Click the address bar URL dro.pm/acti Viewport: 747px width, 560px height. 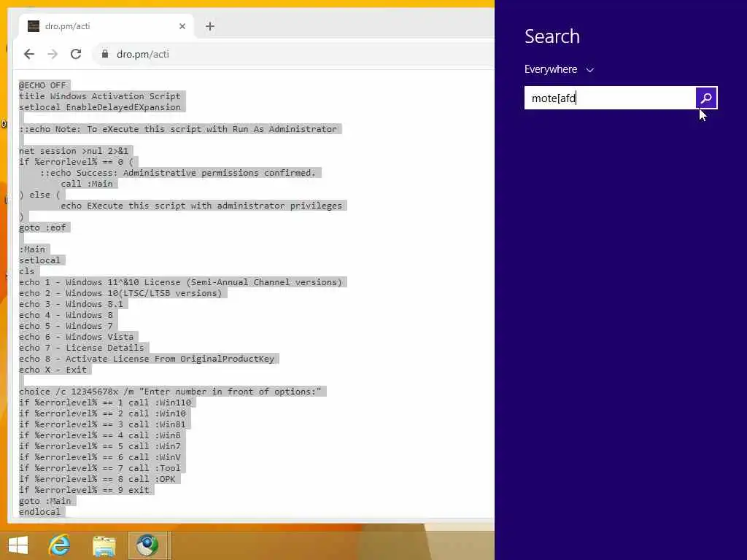click(x=142, y=54)
